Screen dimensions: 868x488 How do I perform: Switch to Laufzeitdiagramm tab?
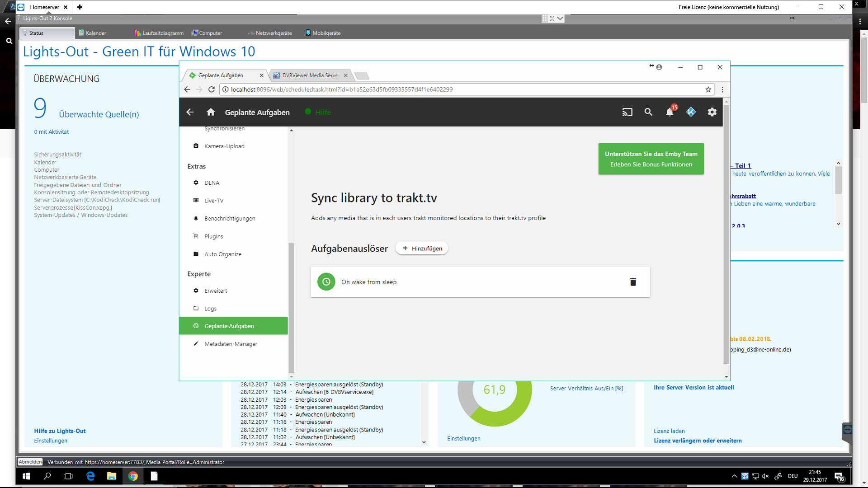(159, 33)
